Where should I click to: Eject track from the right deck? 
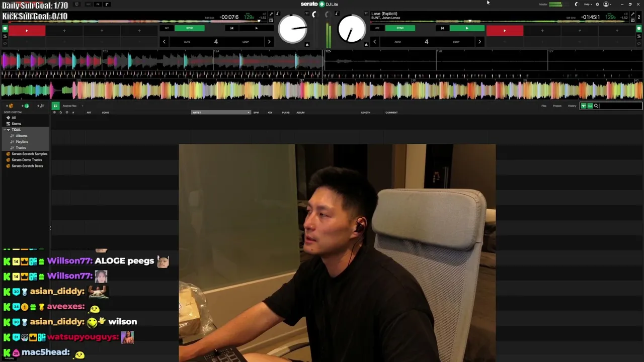pyautogui.click(x=366, y=45)
